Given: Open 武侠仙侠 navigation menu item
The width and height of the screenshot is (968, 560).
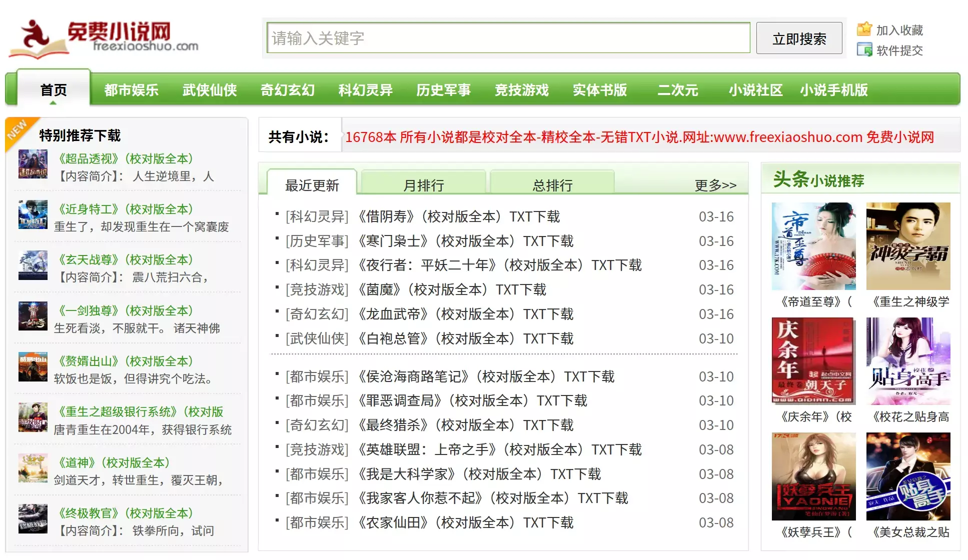Looking at the screenshot, I should pyautogui.click(x=210, y=90).
